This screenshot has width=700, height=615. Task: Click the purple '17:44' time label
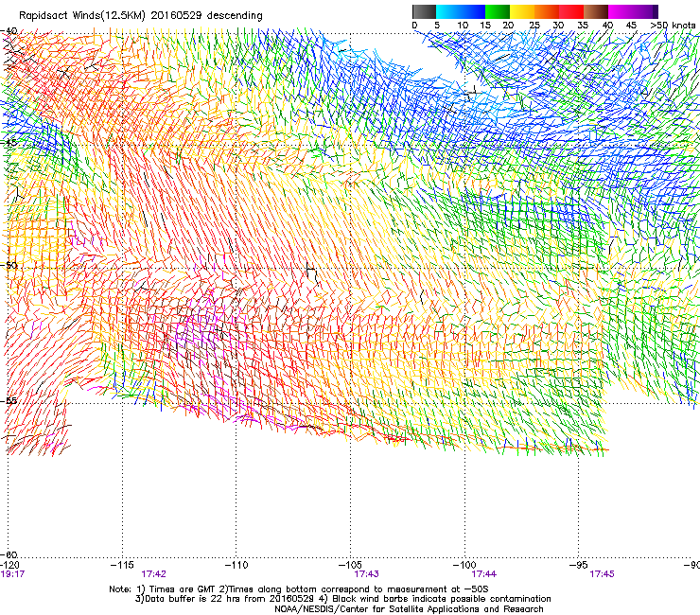point(484,574)
